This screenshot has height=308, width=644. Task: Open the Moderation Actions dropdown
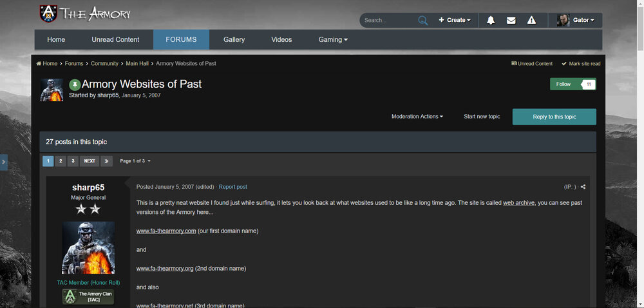click(417, 117)
